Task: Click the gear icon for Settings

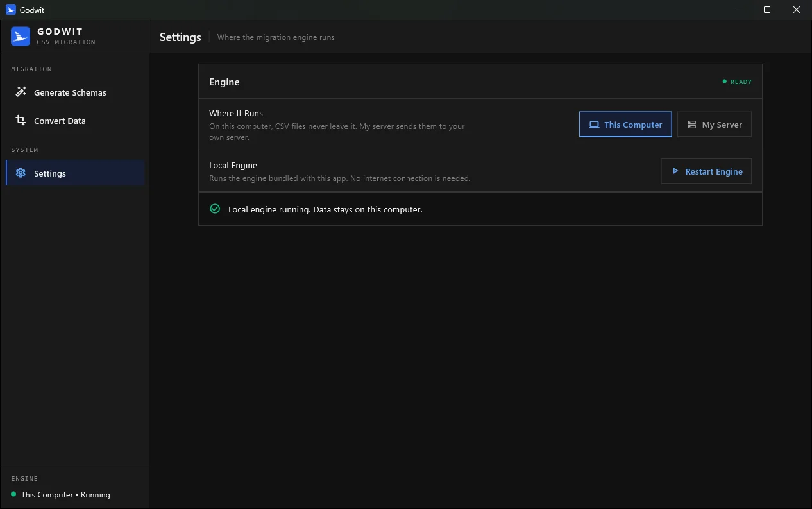Action: pyautogui.click(x=21, y=173)
